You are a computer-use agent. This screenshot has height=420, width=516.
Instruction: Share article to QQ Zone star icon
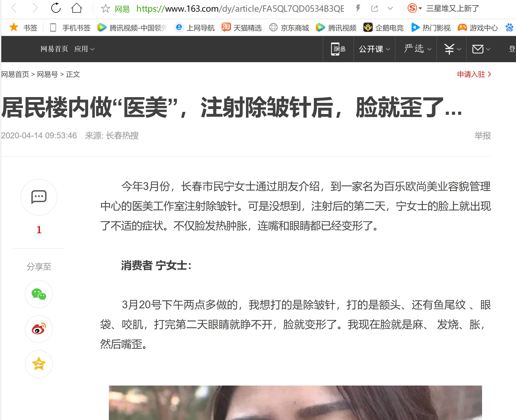39,364
